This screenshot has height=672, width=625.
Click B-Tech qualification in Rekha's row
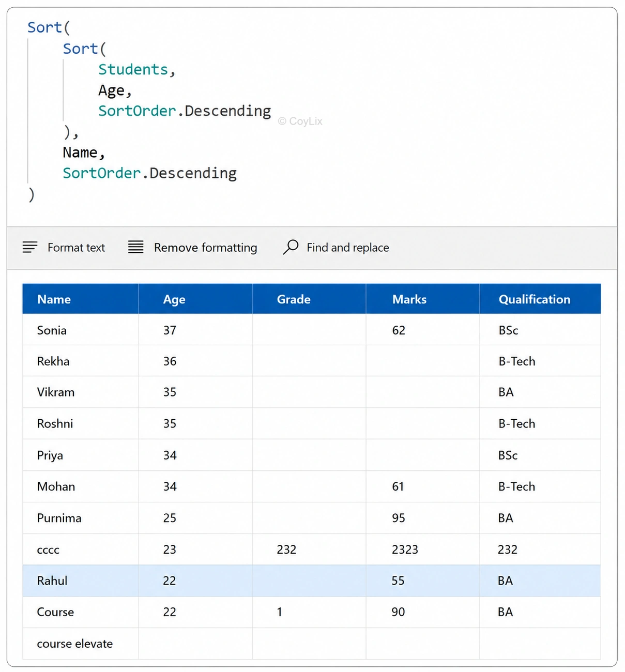[517, 361]
